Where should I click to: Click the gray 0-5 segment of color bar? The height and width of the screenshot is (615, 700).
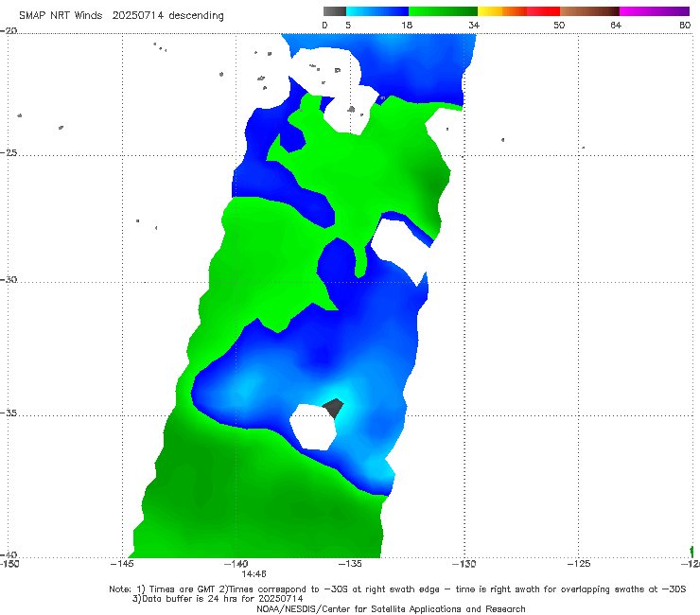tap(335, 11)
